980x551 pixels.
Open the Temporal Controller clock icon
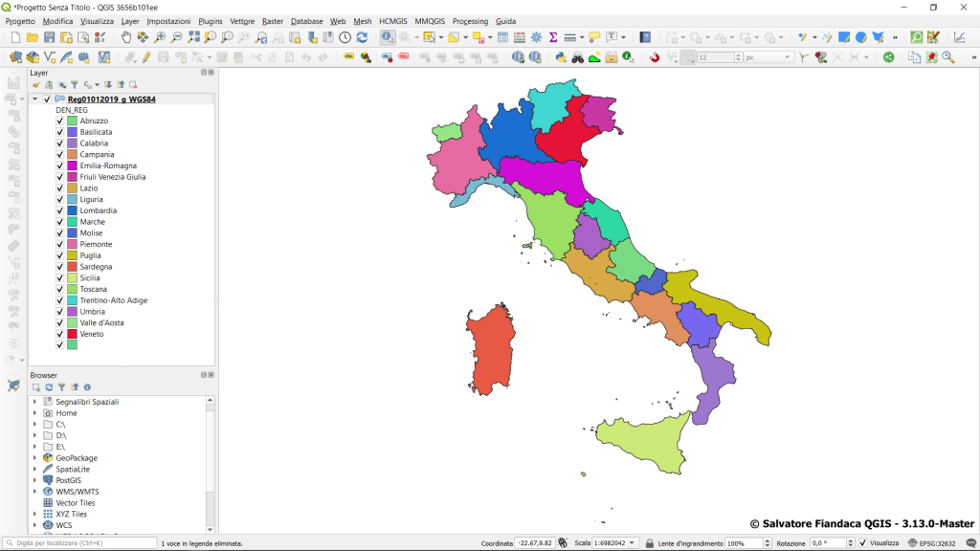tap(345, 37)
